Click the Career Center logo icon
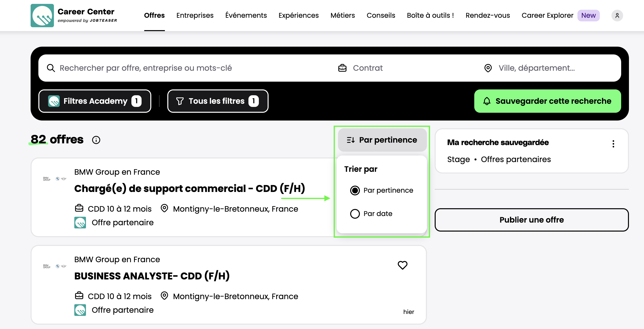Screen dimensions: 644x329 42,16
